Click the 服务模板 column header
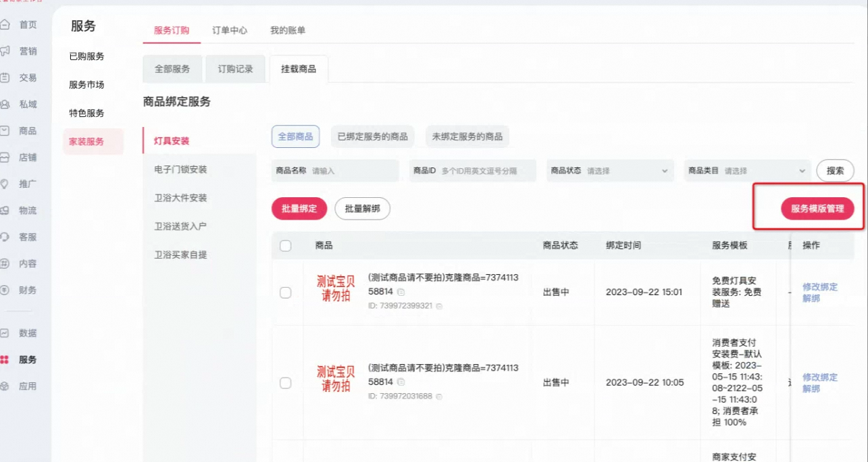 pyautogui.click(x=730, y=245)
